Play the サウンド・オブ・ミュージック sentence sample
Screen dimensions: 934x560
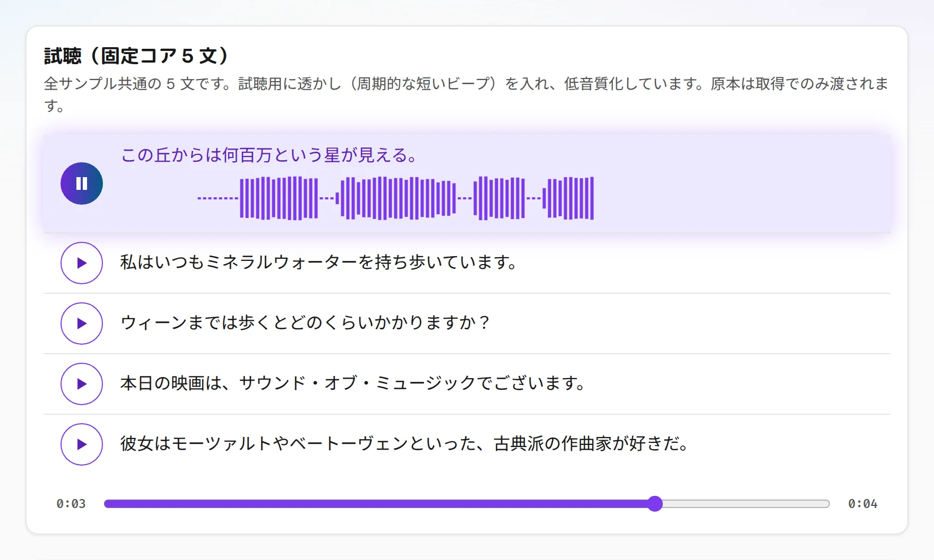click(82, 384)
